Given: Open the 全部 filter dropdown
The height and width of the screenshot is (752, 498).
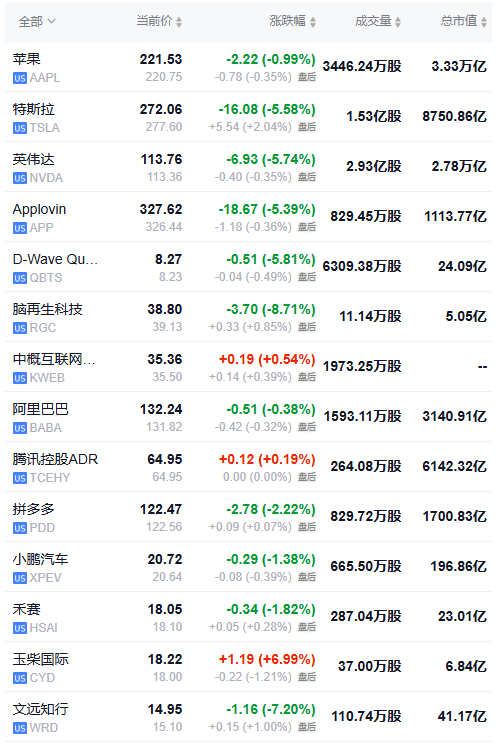Looking at the screenshot, I should click(37, 22).
